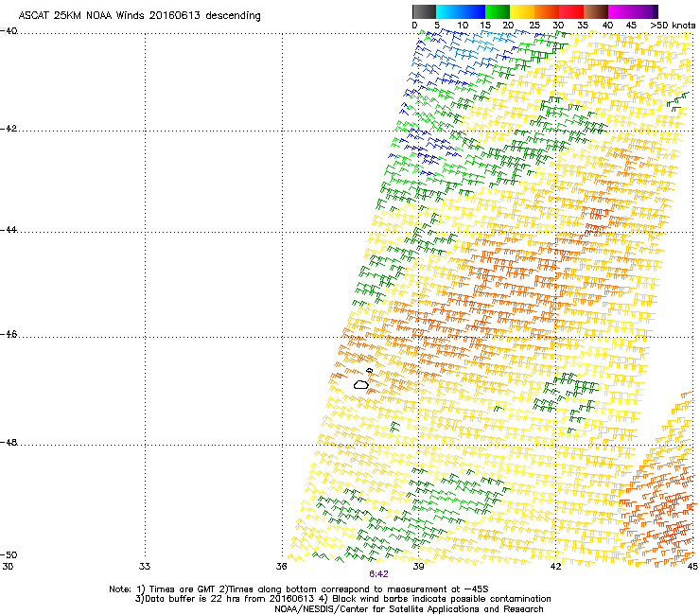
Task: Click the orange 25-30 knots legend color
Action: tap(547, 11)
